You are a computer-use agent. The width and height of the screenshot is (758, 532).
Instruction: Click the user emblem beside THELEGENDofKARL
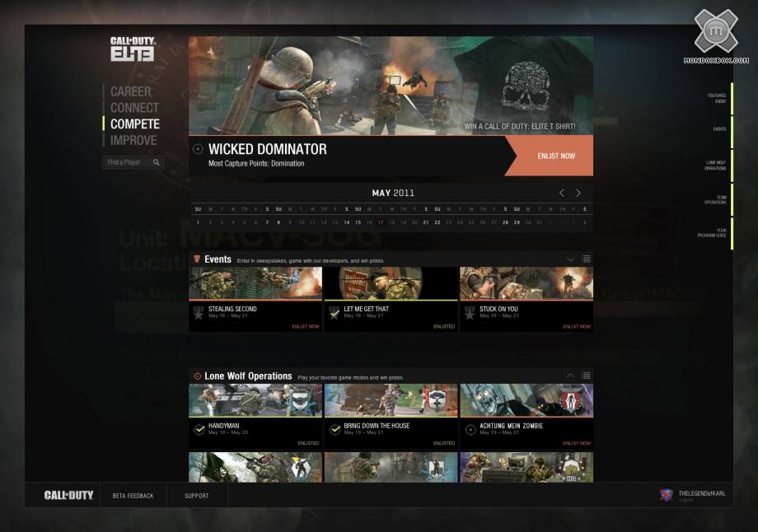coord(667,495)
